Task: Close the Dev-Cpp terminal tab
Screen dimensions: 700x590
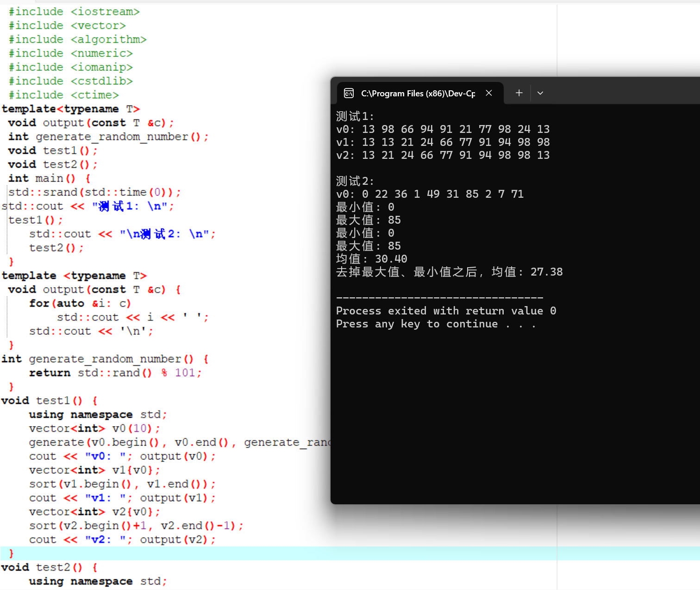Action: (x=489, y=93)
